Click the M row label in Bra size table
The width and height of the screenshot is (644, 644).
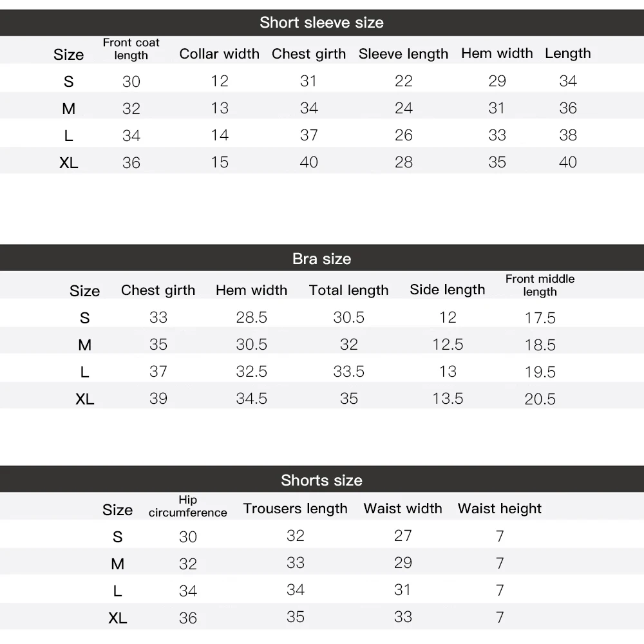(x=84, y=345)
